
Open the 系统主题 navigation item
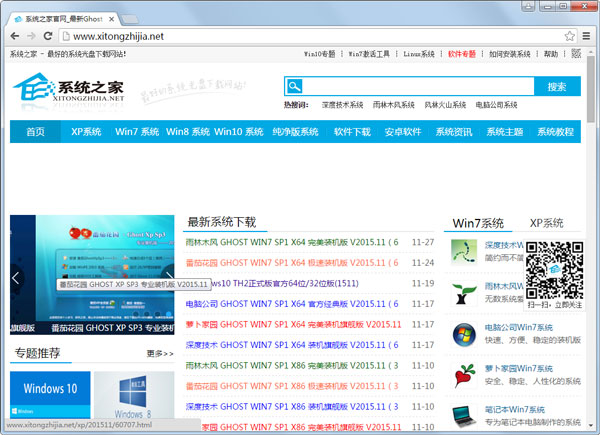505,132
